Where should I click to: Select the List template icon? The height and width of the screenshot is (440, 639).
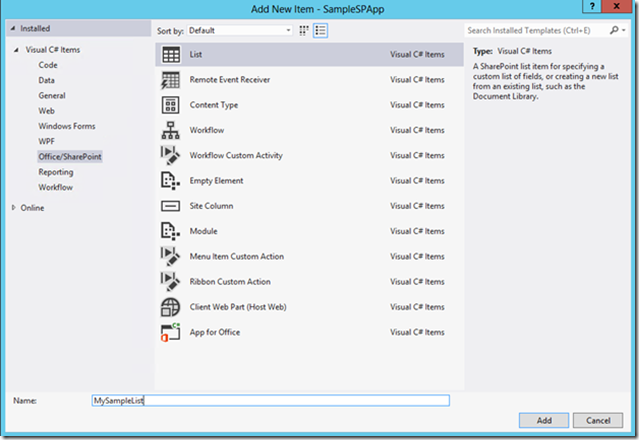pos(171,55)
